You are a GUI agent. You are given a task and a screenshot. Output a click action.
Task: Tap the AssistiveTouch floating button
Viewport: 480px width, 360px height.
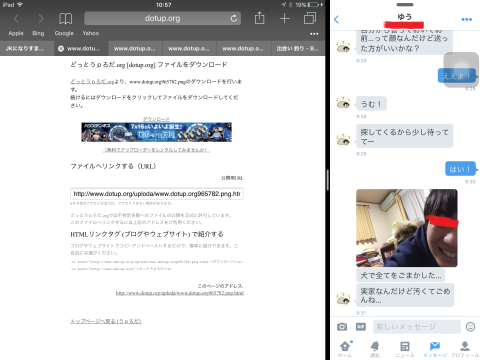(461, 70)
